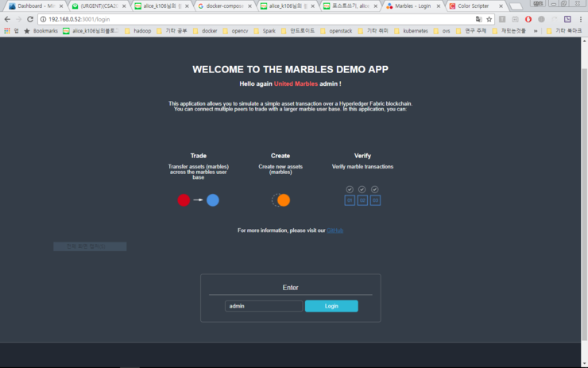The height and width of the screenshot is (368, 588).
Task: Click the United Marbles company name
Action: pyautogui.click(x=296, y=83)
